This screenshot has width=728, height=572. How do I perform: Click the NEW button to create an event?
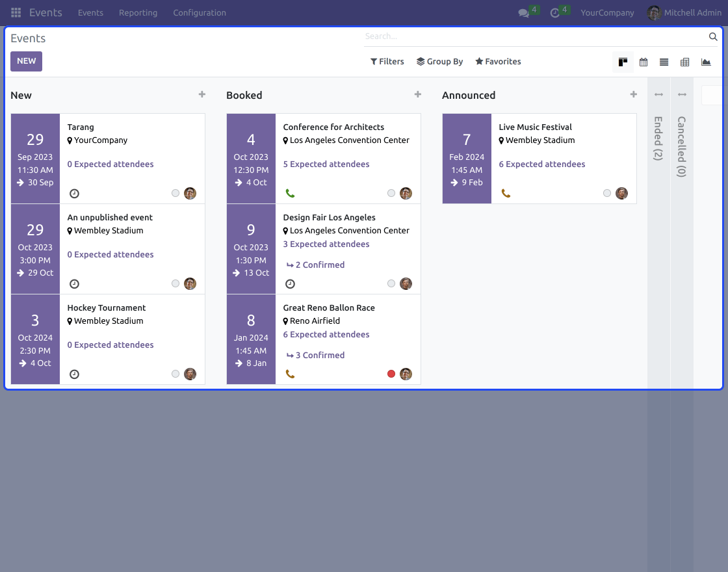click(x=26, y=60)
